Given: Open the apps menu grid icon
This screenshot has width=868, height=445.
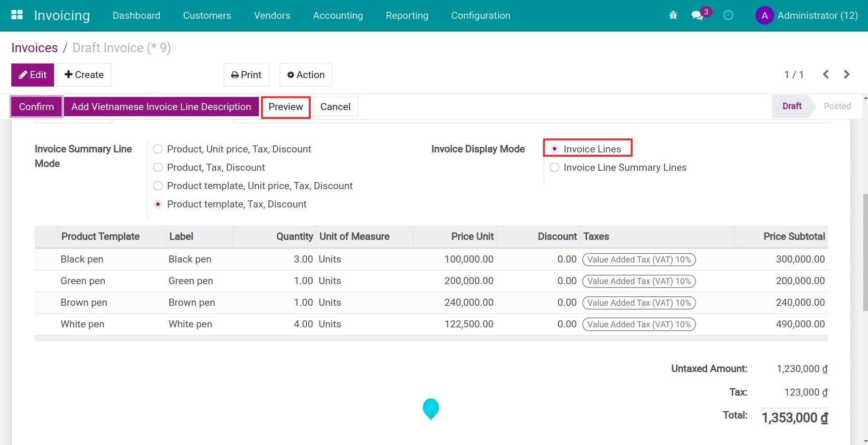Looking at the screenshot, I should click(x=17, y=15).
